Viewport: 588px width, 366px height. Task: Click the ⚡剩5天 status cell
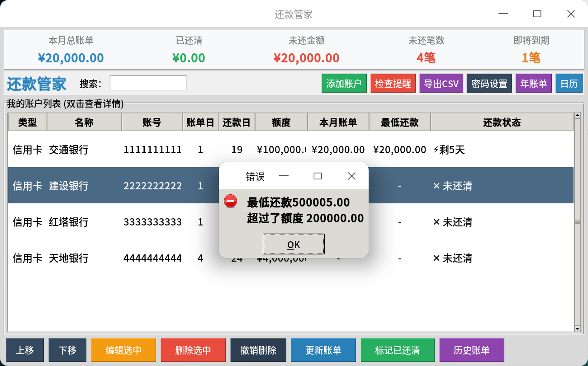point(449,150)
